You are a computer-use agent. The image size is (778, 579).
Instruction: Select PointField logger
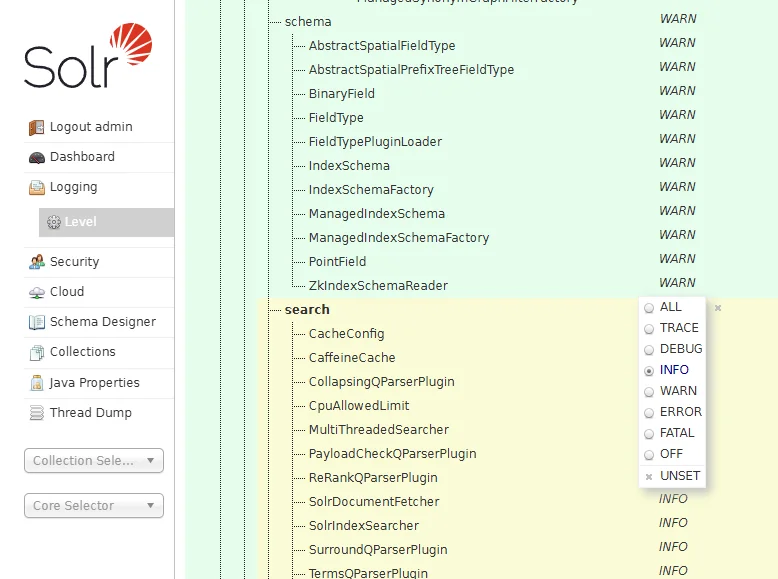pos(337,261)
